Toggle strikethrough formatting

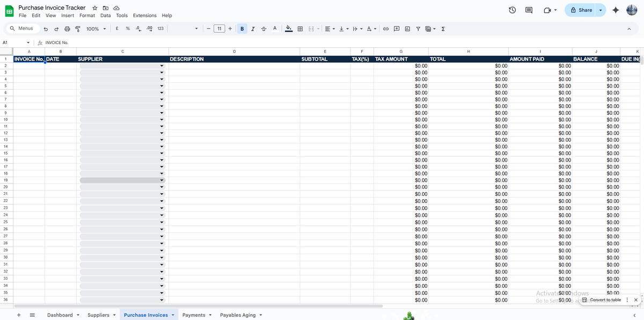coord(264,29)
